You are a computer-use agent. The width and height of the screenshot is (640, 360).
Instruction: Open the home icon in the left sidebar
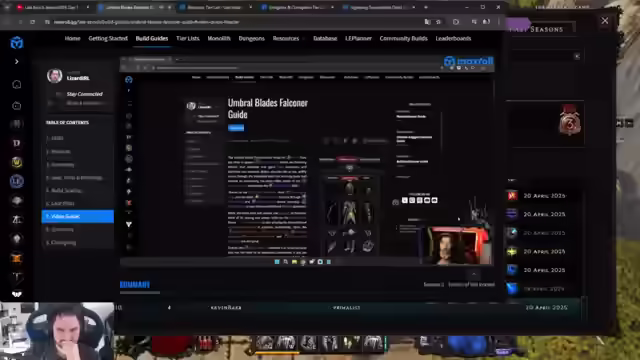(17, 84)
